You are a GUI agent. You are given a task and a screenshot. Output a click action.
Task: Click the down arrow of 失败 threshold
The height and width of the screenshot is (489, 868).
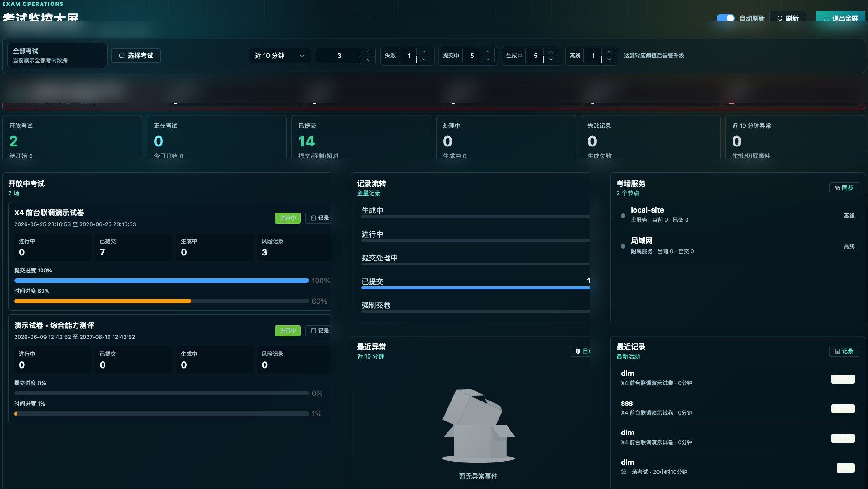(424, 59)
